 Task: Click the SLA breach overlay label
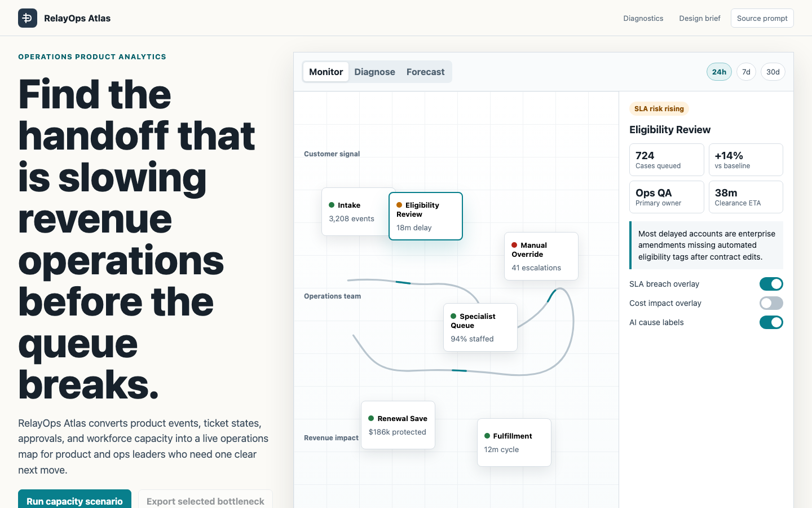[664, 284]
